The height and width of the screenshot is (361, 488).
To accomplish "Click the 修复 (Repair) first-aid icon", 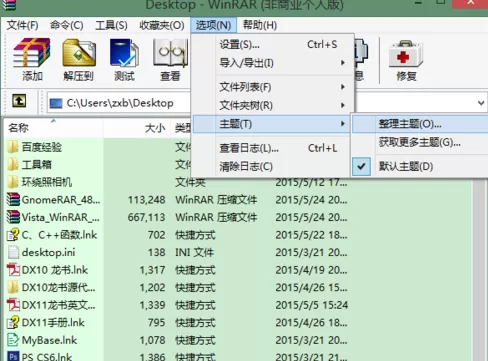I will [x=406, y=53].
